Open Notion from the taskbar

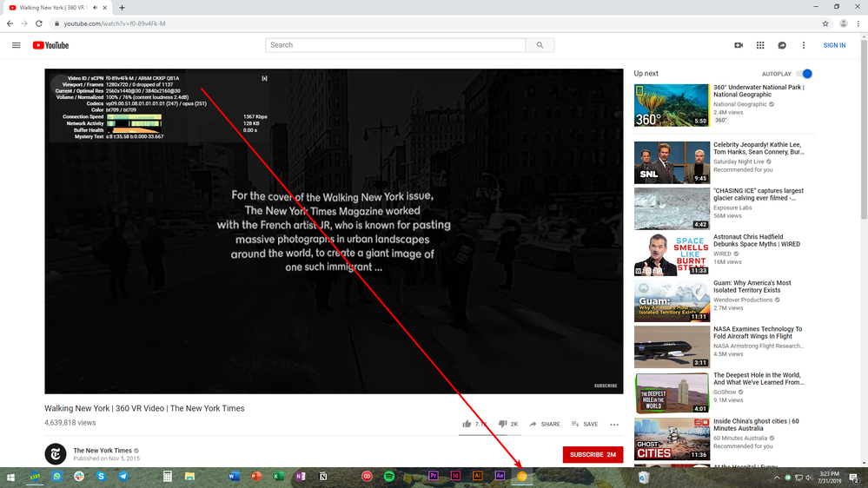(322, 477)
